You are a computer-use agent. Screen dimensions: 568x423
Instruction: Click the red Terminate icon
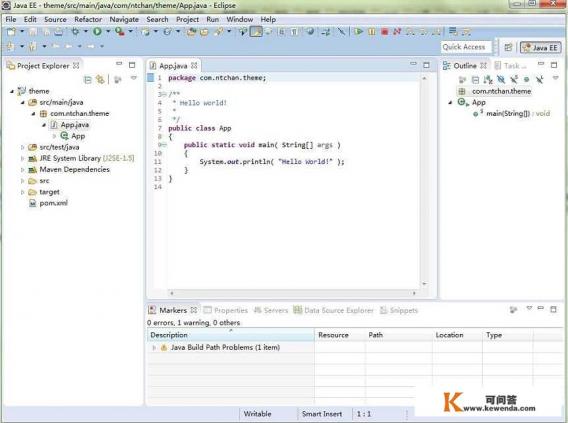pos(384,32)
